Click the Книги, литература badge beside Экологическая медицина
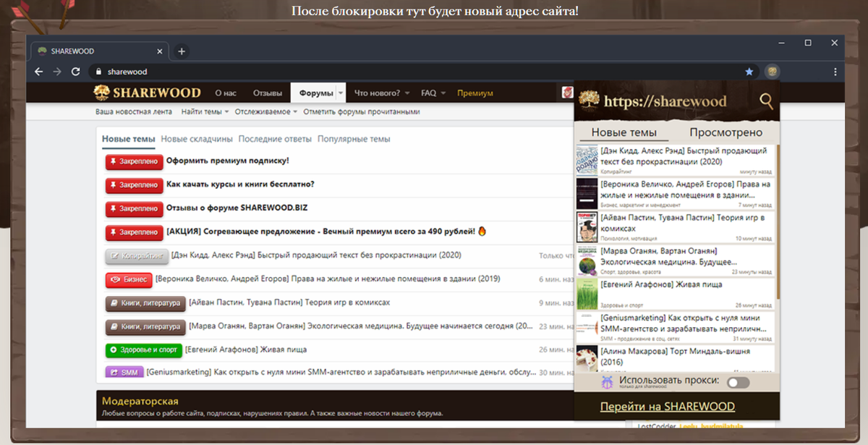 click(145, 327)
